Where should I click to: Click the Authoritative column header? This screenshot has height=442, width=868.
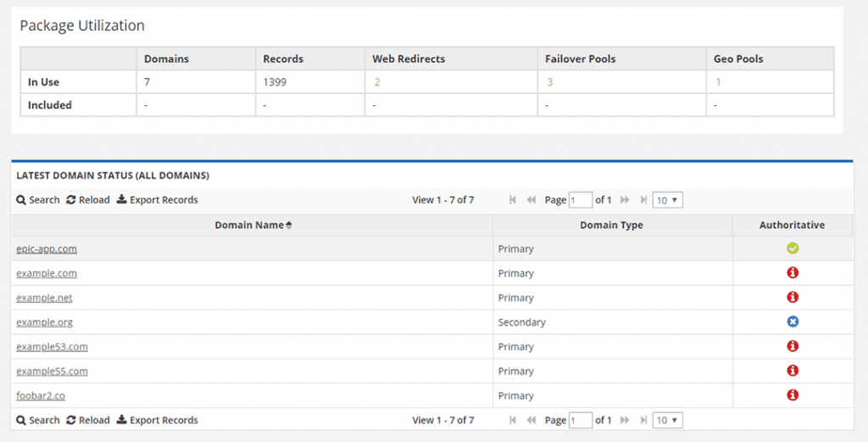coord(793,225)
